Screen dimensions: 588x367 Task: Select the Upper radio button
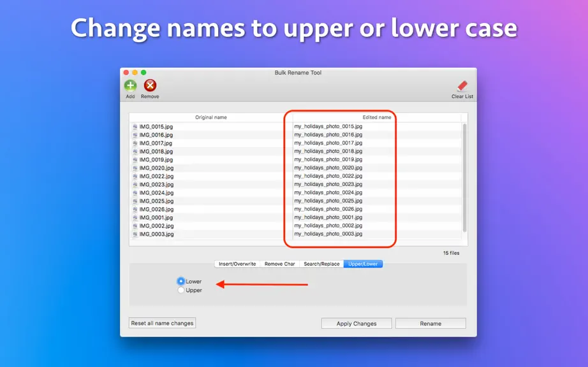click(181, 290)
